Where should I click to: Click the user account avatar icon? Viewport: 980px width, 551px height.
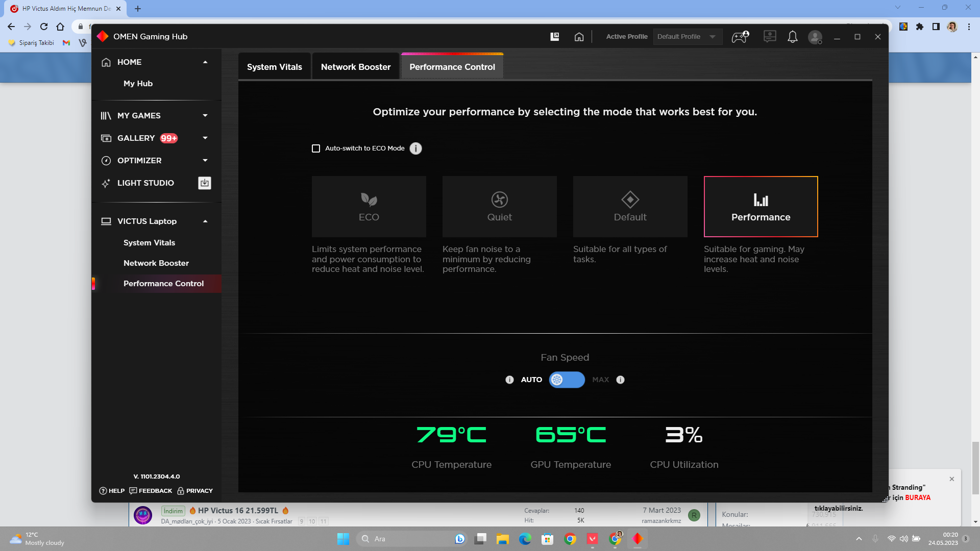pos(815,37)
